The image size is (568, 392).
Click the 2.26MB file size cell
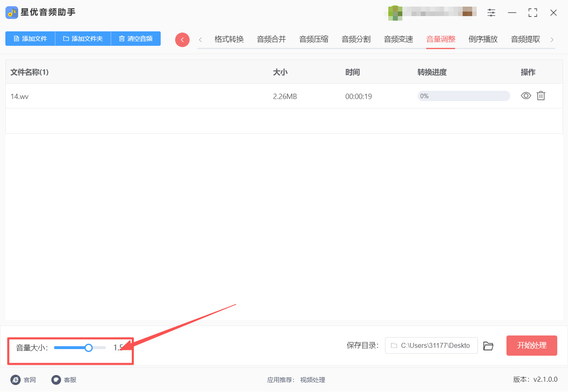click(x=285, y=97)
